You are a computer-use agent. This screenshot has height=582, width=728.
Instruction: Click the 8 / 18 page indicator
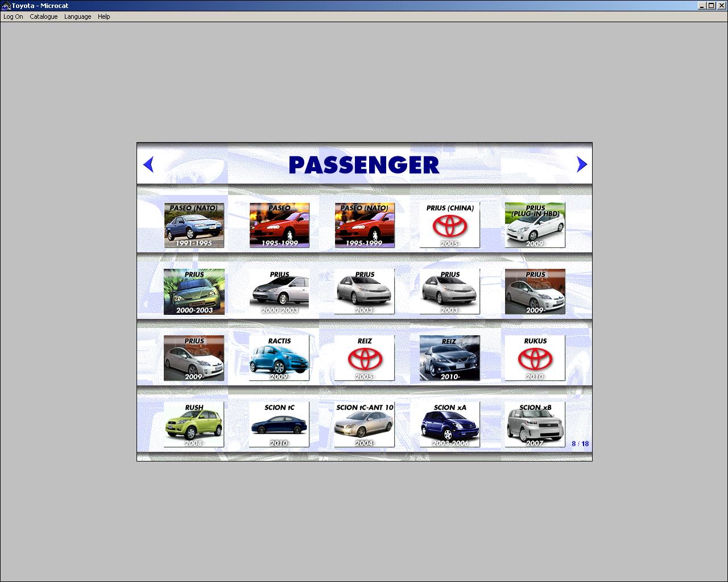[x=580, y=444]
